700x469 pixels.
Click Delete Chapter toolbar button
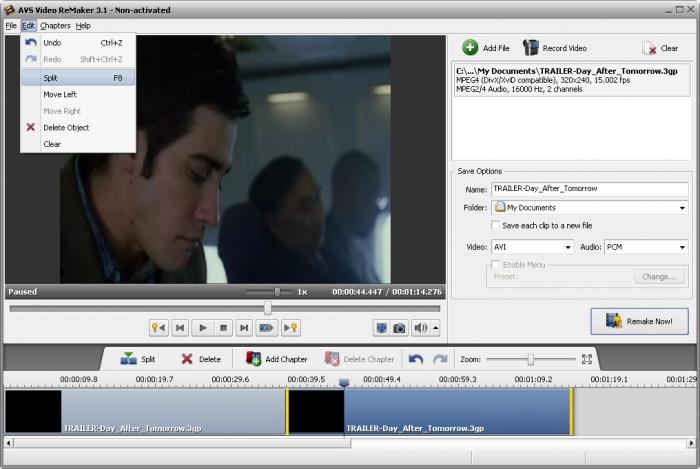click(x=359, y=359)
